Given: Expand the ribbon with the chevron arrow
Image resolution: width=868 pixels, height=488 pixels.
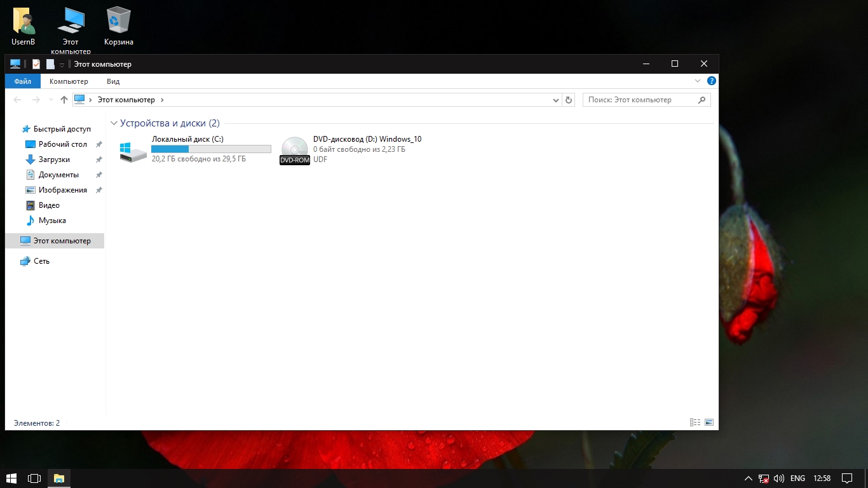Looking at the screenshot, I should 698,81.
